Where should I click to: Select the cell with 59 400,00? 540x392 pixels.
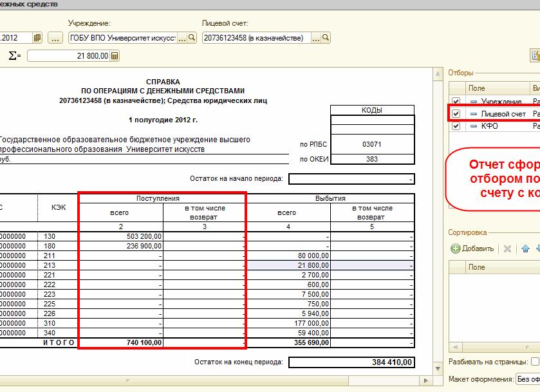[288, 333]
